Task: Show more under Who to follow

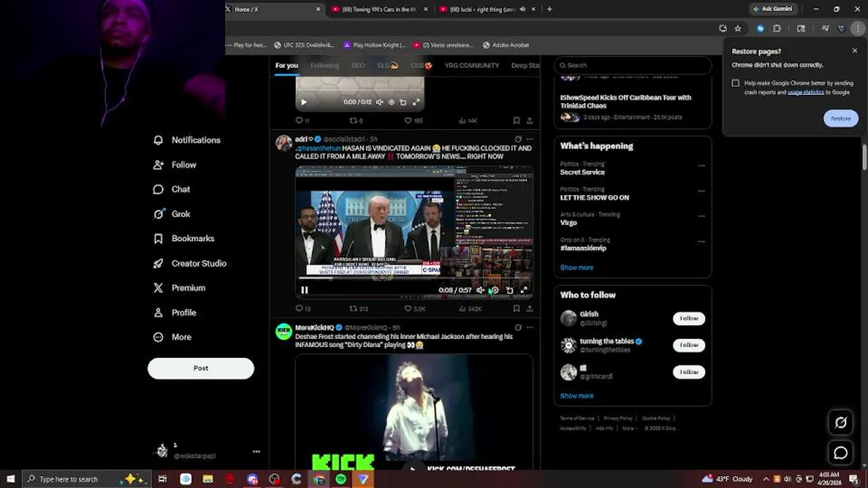Action: pos(576,396)
